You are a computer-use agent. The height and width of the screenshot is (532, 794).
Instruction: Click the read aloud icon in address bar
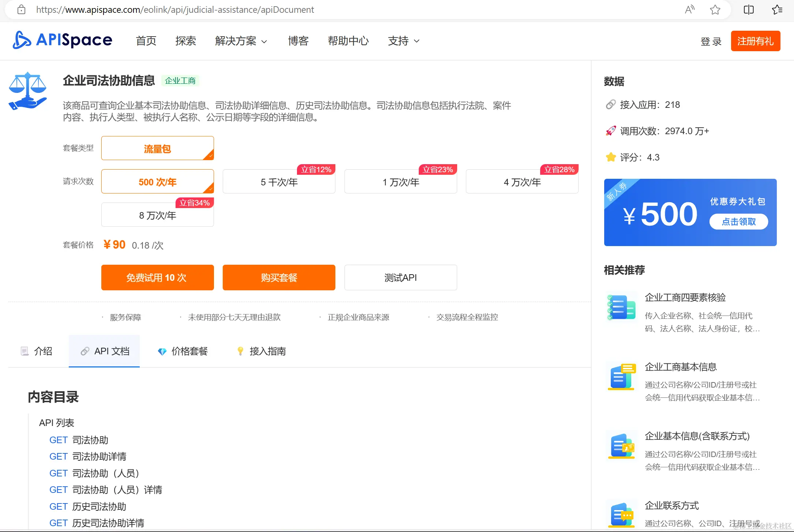coord(689,10)
